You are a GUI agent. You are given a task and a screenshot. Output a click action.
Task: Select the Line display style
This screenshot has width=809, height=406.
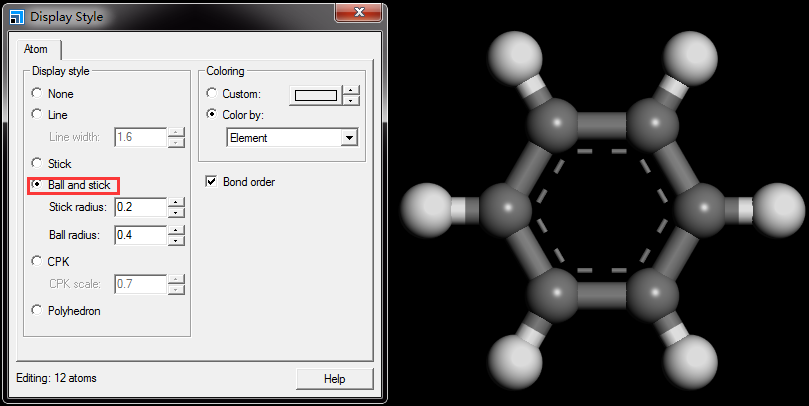[x=37, y=114]
